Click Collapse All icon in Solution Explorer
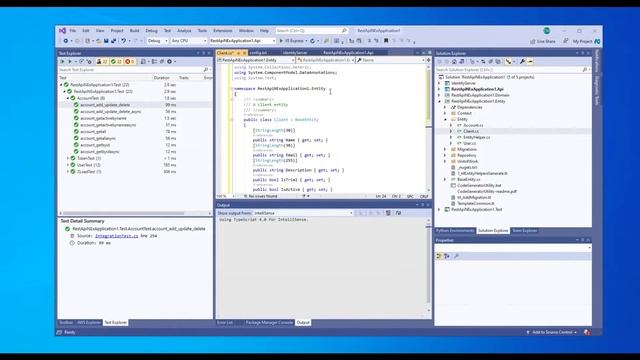 [x=491, y=62]
